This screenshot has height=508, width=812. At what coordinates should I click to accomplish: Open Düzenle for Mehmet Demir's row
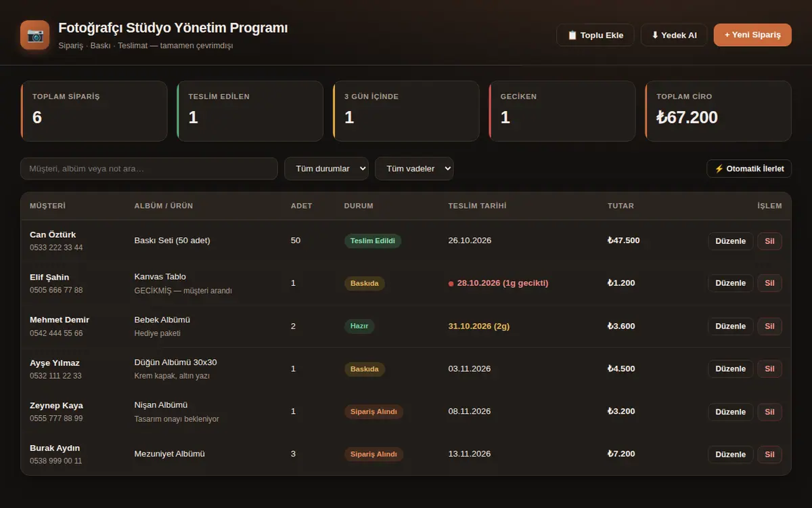point(730,326)
